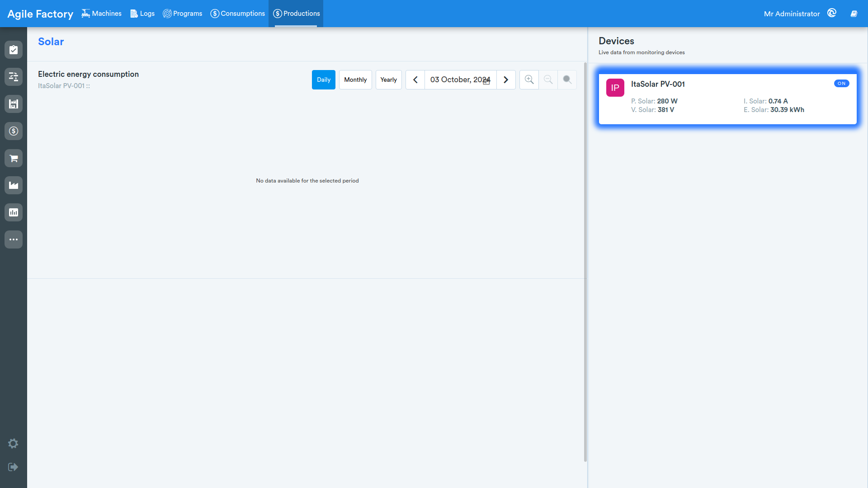Open the Consumptions menu
868x488 pixels.
point(238,14)
